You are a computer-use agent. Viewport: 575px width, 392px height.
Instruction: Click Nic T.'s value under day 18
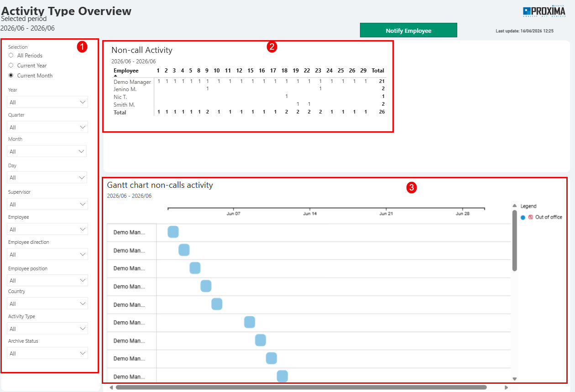(x=287, y=97)
